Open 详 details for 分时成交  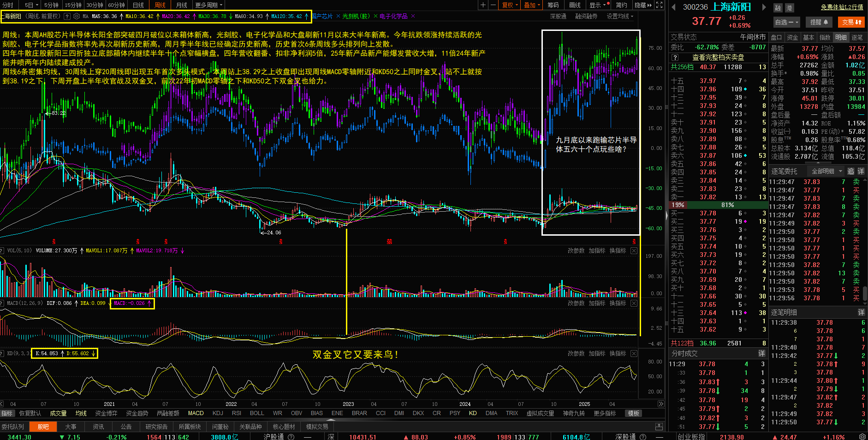pos(761,353)
